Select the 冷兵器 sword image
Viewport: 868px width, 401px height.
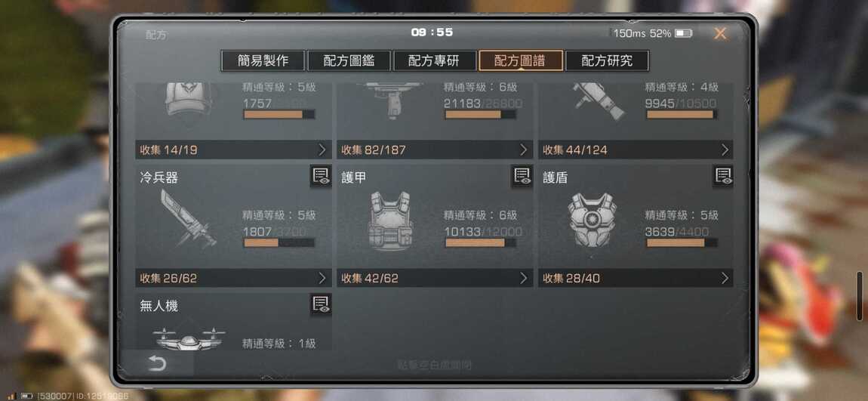tap(188, 219)
